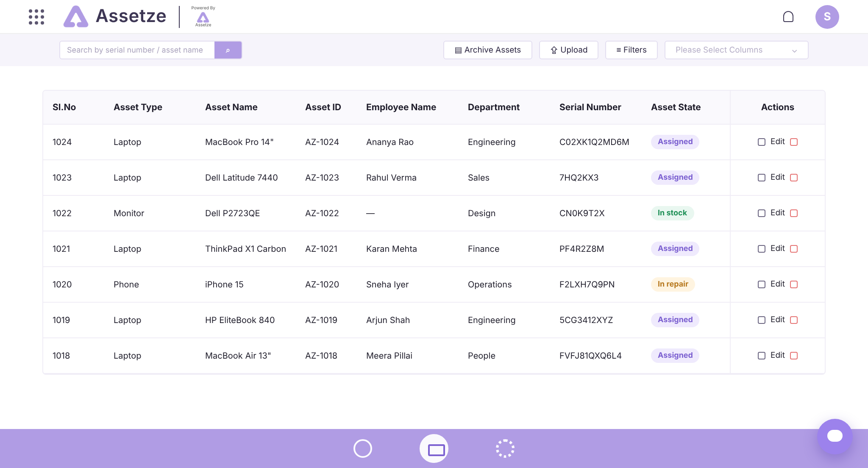This screenshot has height=468, width=868.
Task: Click the red box icon for row 1018
Action: pos(794,356)
